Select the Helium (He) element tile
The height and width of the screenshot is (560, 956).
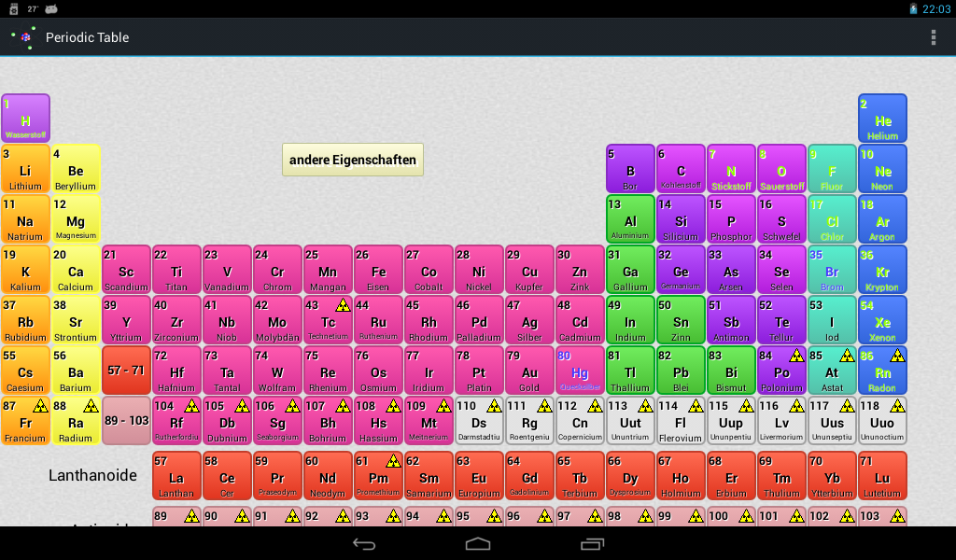point(882,119)
